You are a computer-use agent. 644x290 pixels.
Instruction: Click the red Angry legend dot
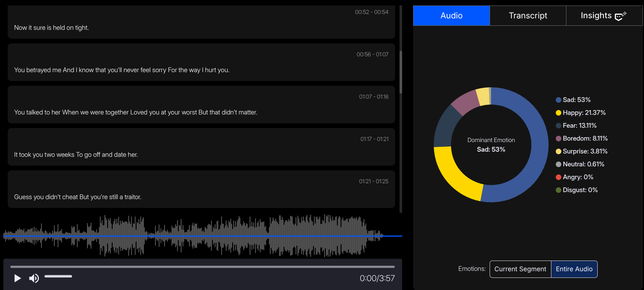(x=558, y=177)
